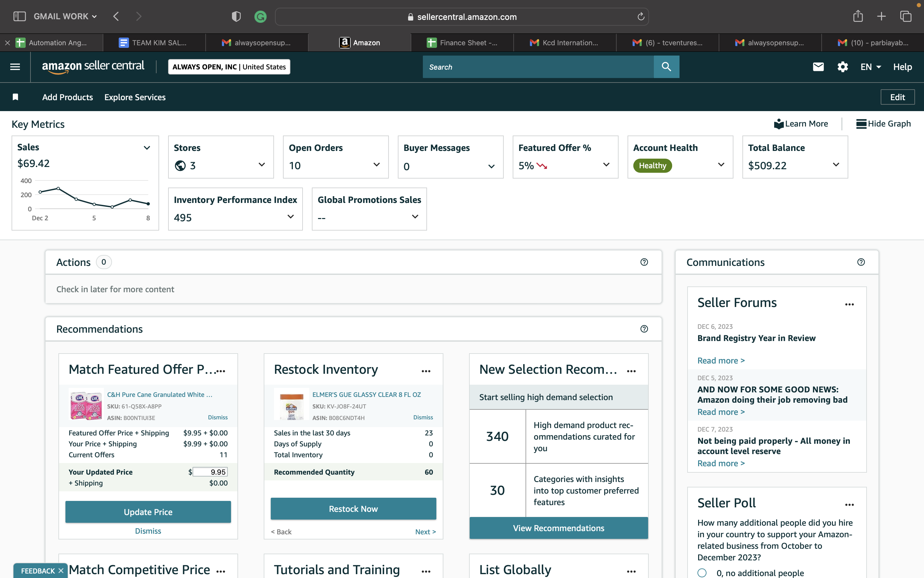Open the Seller Poll more options menu
Screen dimensions: 924x578
(850, 505)
